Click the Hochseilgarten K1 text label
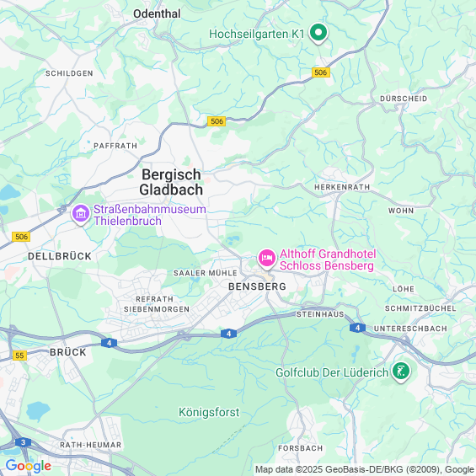476x476 pixels. click(256, 34)
